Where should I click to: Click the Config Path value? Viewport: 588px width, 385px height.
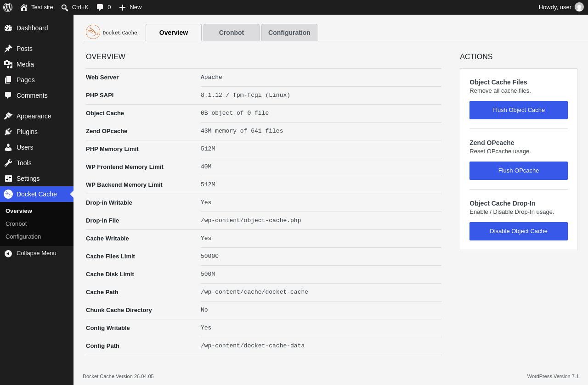click(x=253, y=346)
